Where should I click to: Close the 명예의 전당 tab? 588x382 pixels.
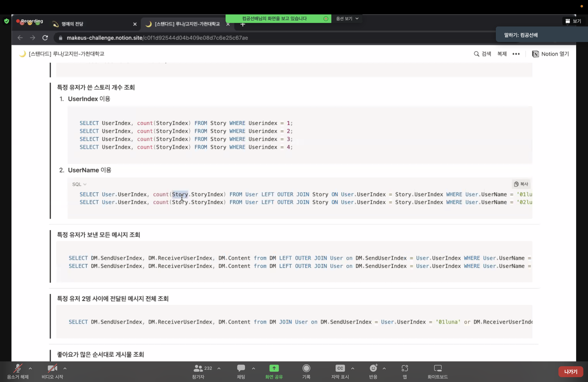pos(135,24)
